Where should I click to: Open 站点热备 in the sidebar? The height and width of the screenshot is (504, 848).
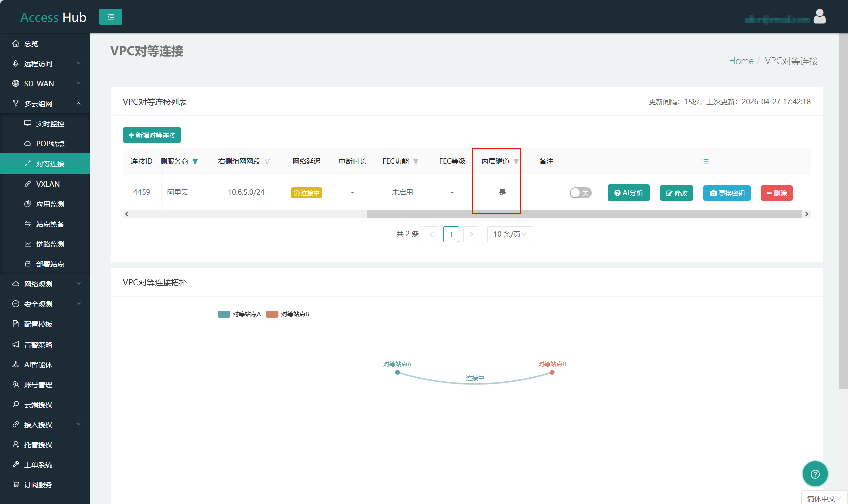(45, 224)
